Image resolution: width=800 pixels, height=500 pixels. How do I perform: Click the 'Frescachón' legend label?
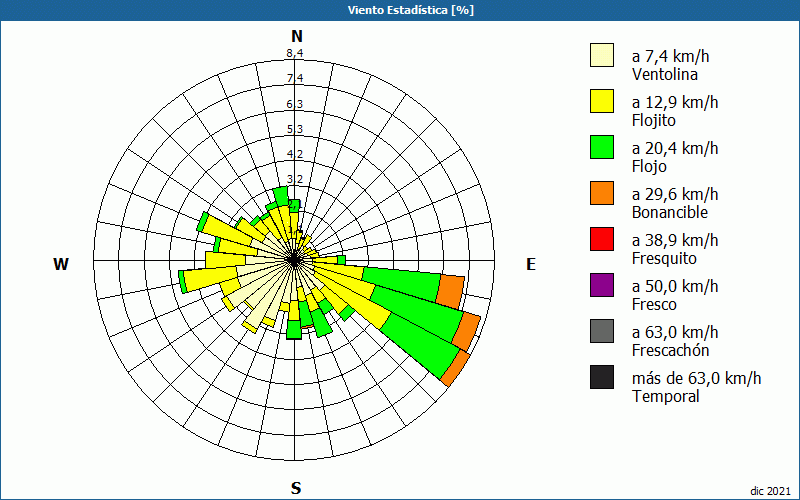pos(670,351)
